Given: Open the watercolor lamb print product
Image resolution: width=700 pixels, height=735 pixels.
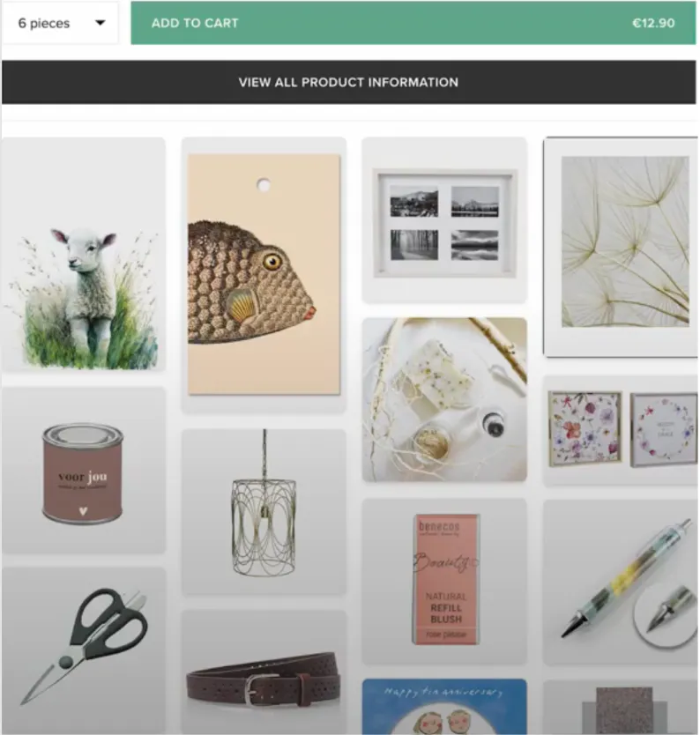Looking at the screenshot, I should [x=84, y=254].
